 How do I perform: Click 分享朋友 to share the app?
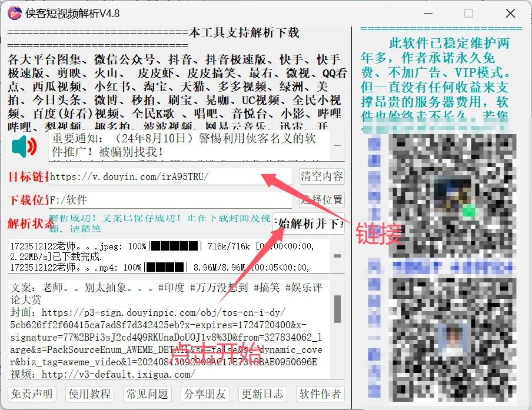coord(204,395)
